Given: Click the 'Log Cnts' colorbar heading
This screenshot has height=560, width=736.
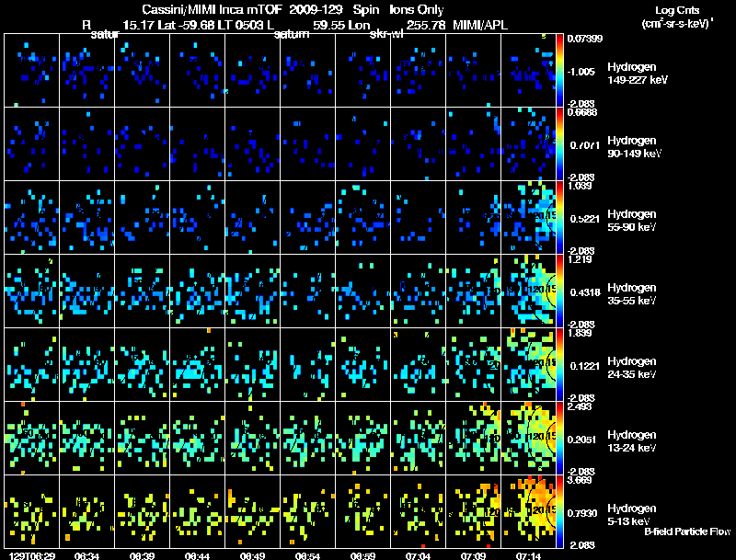Looking at the screenshot, I should (677, 10).
